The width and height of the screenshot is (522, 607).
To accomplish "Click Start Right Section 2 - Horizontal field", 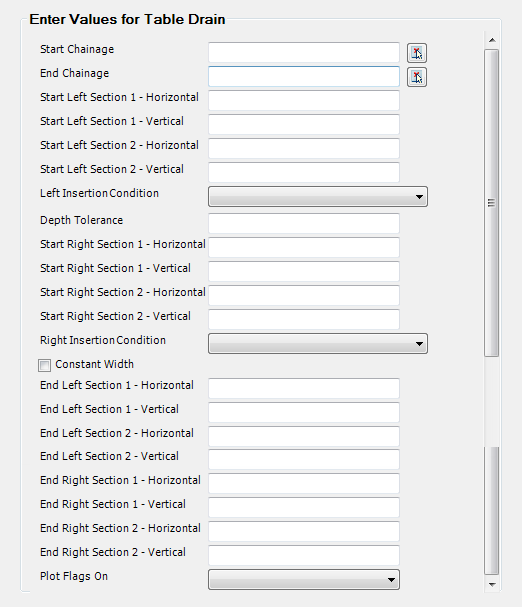I will pos(304,295).
